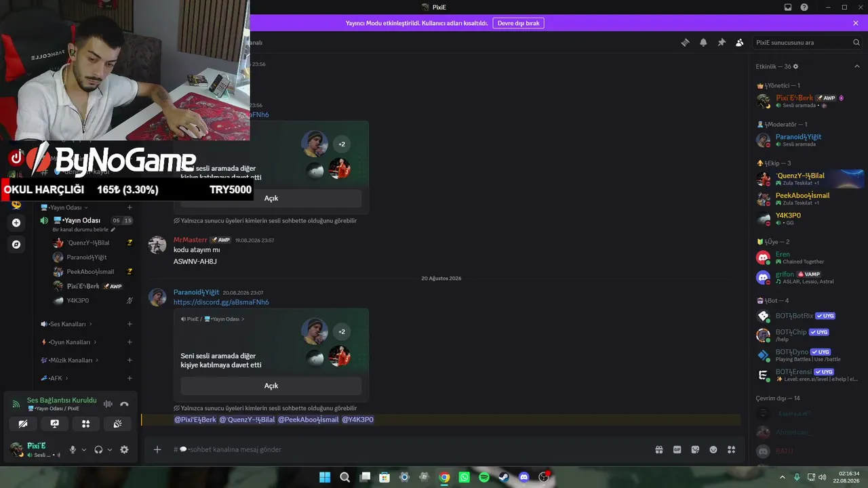Create channel in Yayın Odası category
This screenshot has height=488, width=868.
[130, 207]
